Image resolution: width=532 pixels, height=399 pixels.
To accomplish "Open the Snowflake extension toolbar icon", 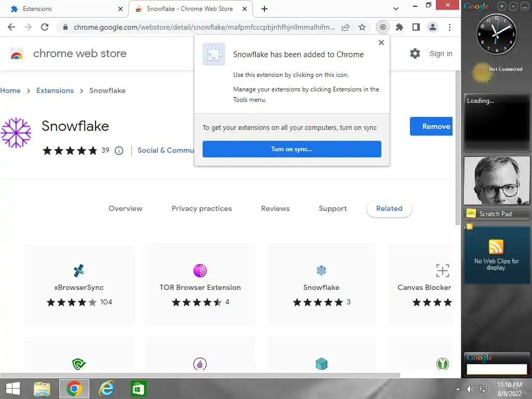I will point(383,27).
